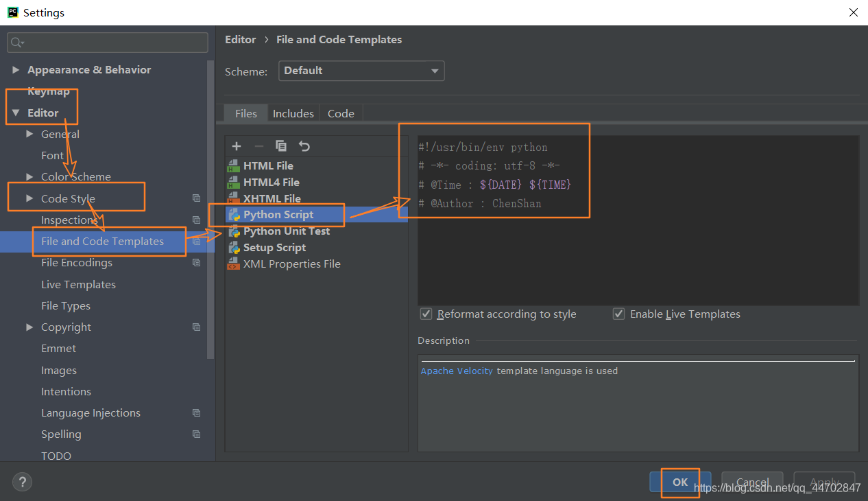Open help via question mark icon
868x501 pixels.
(22, 482)
